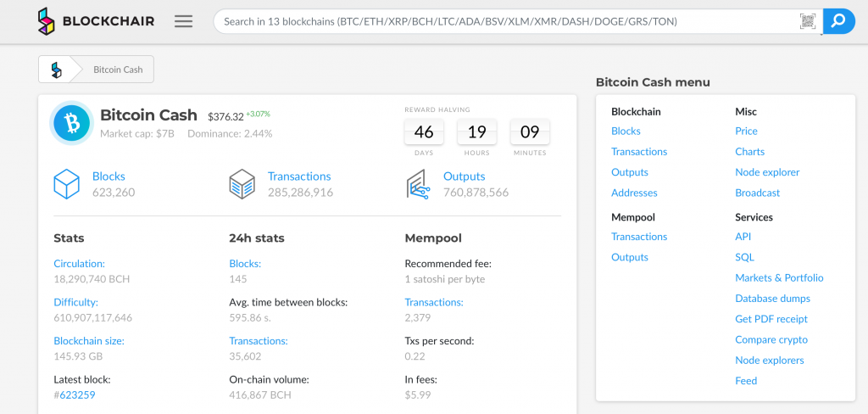This screenshot has width=868, height=414.
Task: Open Charts from the Misc menu
Action: pyautogui.click(x=749, y=152)
